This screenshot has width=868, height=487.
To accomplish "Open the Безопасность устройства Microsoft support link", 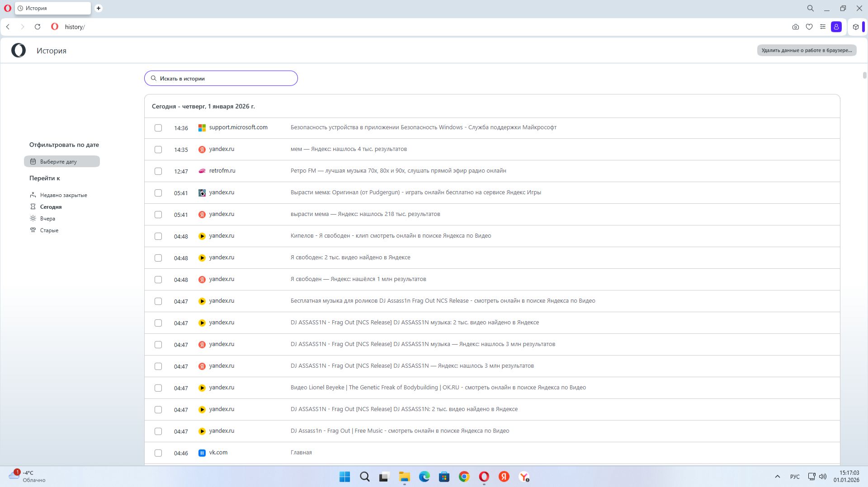I will (x=424, y=127).
